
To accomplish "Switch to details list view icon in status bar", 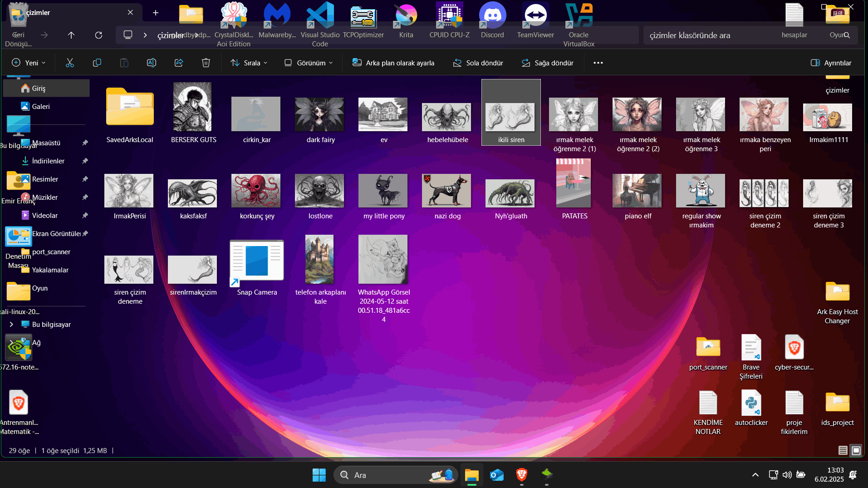I will (843, 450).
